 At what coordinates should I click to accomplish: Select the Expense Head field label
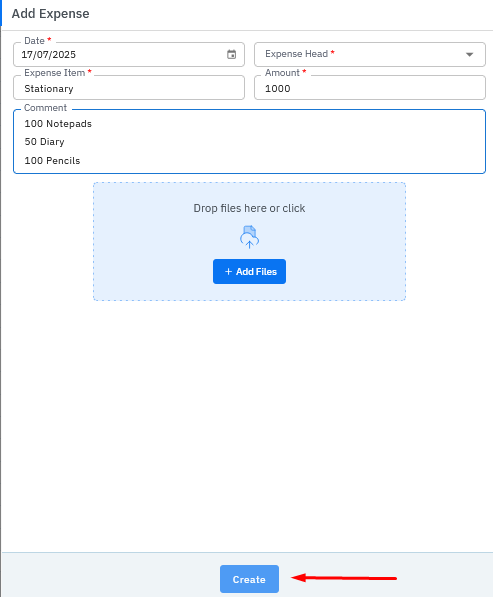(x=300, y=54)
